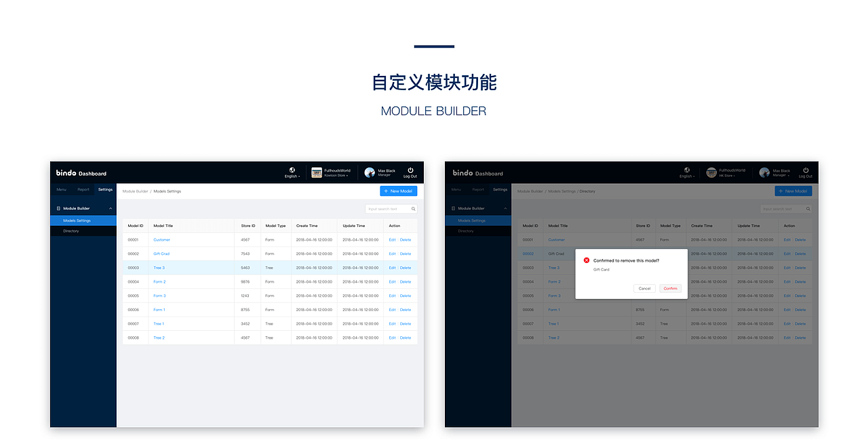Click search magnifier icon in Kowloon Store dashboard
This screenshot has height=446, width=868.
(x=413, y=209)
